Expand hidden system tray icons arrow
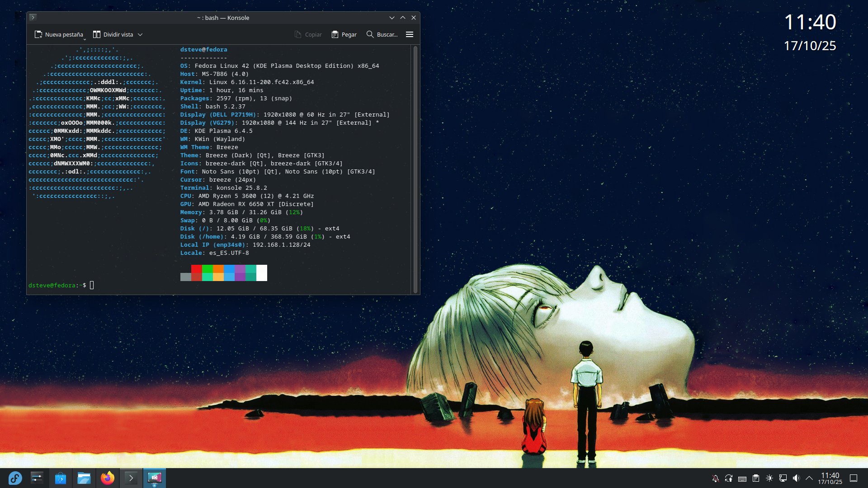The image size is (868, 488). (809, 478)
